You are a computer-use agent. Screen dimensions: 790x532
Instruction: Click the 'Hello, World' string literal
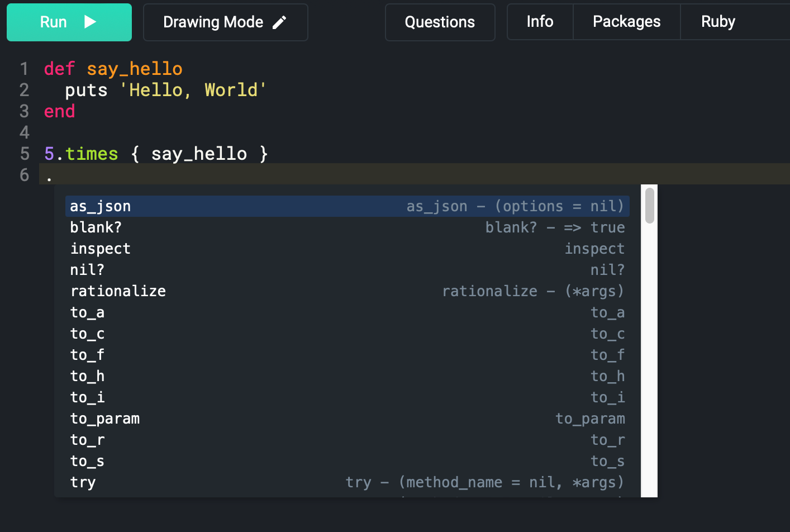(193, 90)
